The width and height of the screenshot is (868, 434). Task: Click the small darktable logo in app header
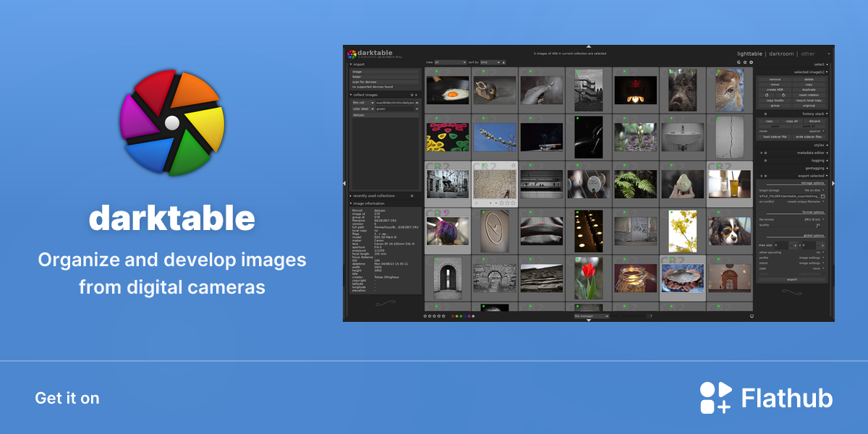pos(352,54)
